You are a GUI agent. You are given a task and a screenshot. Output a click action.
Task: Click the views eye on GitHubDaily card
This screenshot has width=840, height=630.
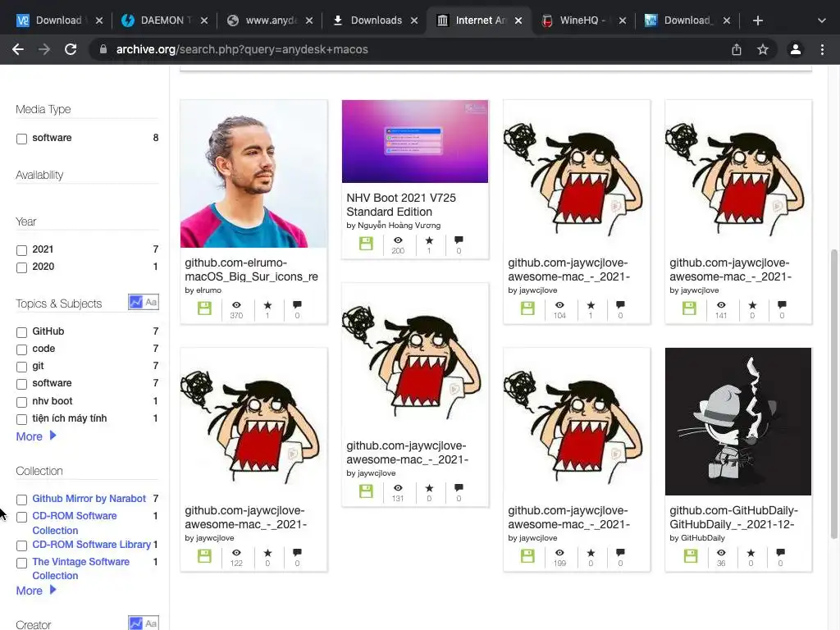722,552
